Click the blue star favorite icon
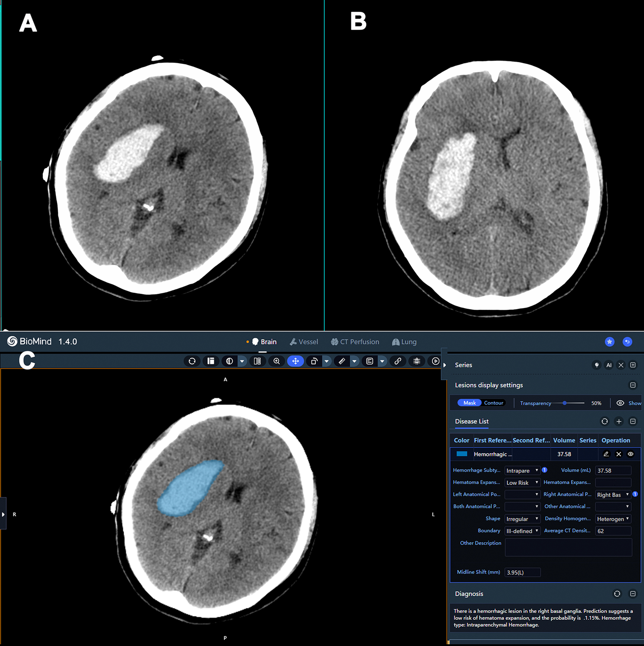Viewport: 644px width, 646px height. pyautogui.click(x=610, y=341)
